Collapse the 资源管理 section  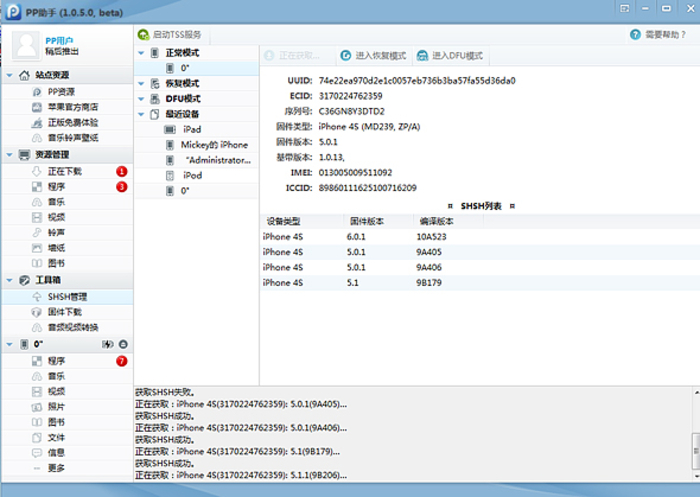pos(11,155)
